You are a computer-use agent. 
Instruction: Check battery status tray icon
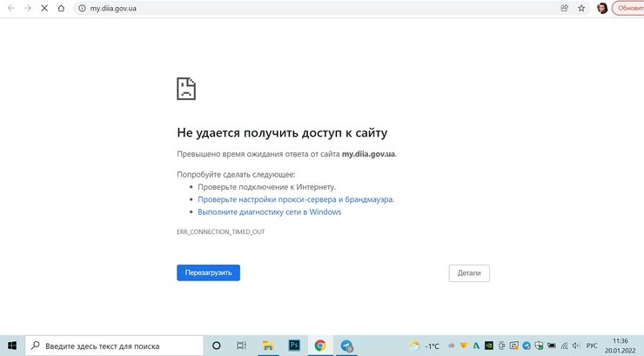tap(552, 346)
